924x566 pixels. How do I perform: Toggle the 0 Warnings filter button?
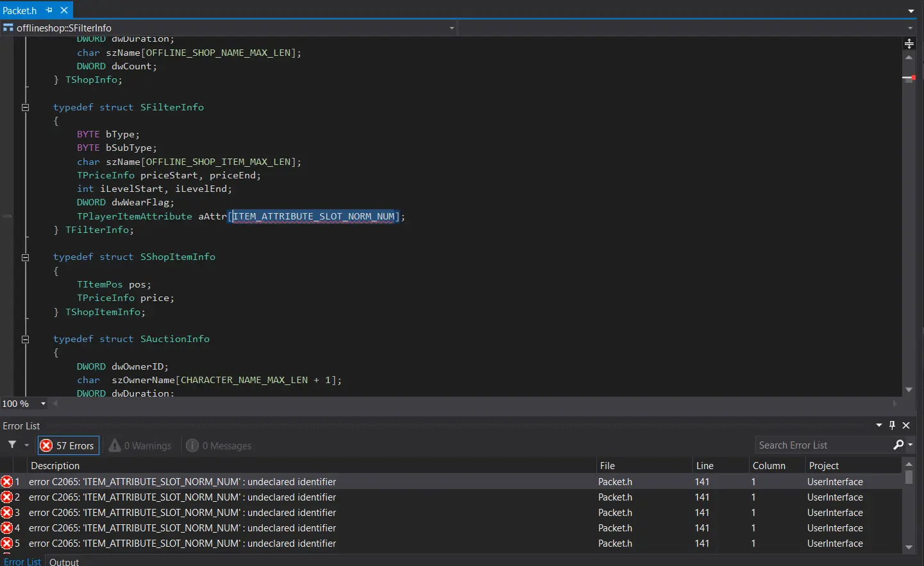(x=140, y=445)
